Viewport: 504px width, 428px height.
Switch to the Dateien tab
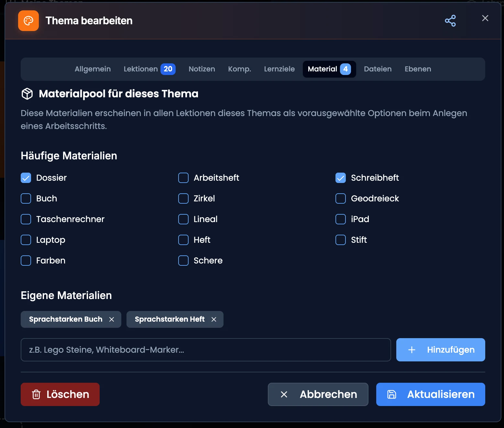[378, 69]
